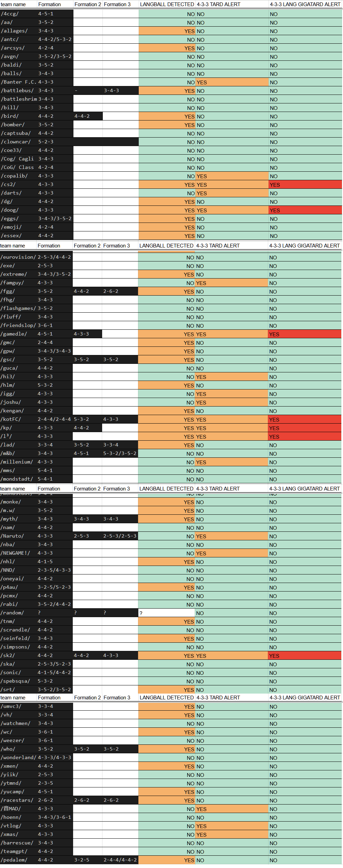Viewport: 343px width, 868px height.
Task: Click the 2-3-5/4-3-3 formation in /NND/ row
Action: click(55, 570)
